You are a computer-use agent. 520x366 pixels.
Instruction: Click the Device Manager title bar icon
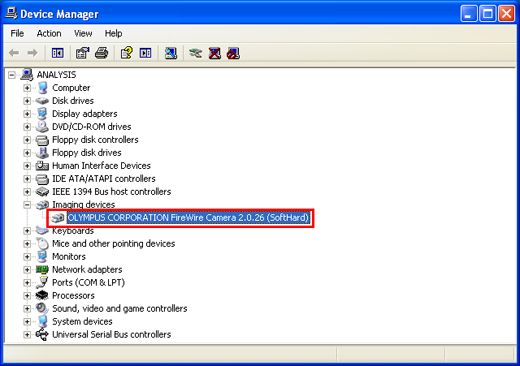[11, 14]
